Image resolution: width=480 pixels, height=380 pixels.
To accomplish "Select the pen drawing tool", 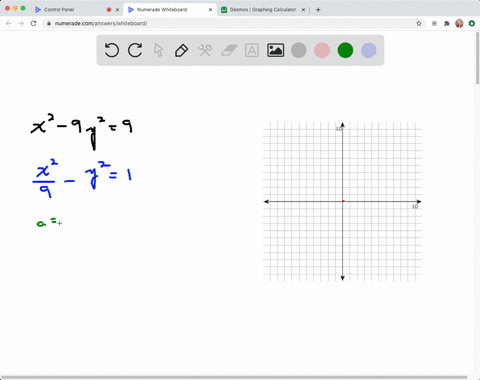I will (181, 50).
